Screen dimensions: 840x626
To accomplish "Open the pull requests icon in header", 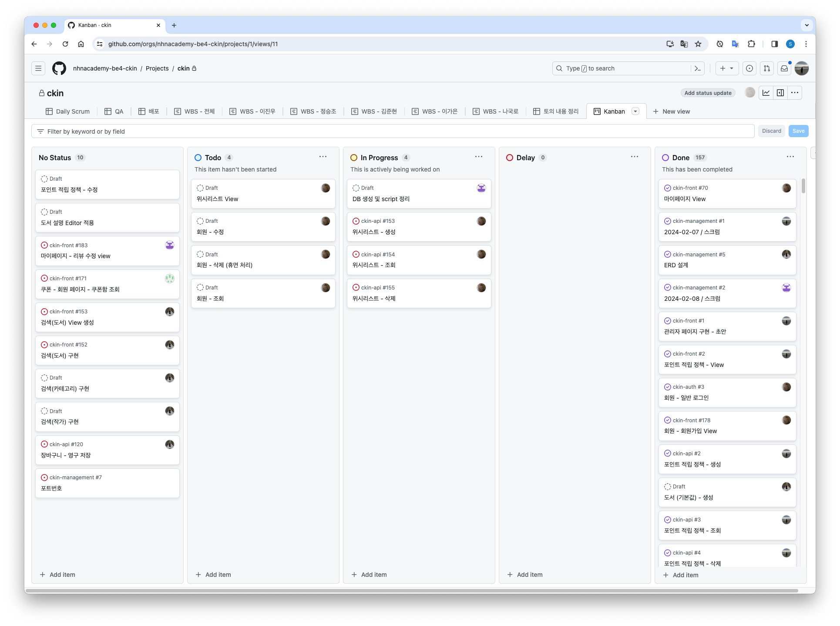I will (x=767, y=68).
